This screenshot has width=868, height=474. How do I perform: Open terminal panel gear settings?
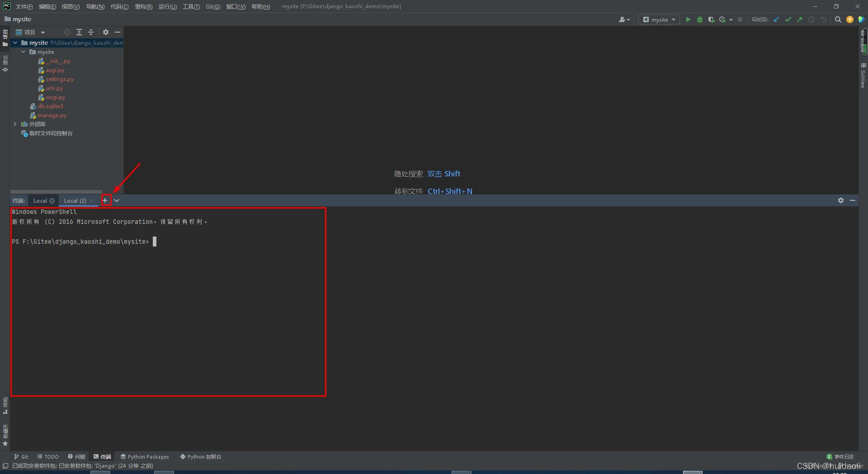tap(841, 200)
